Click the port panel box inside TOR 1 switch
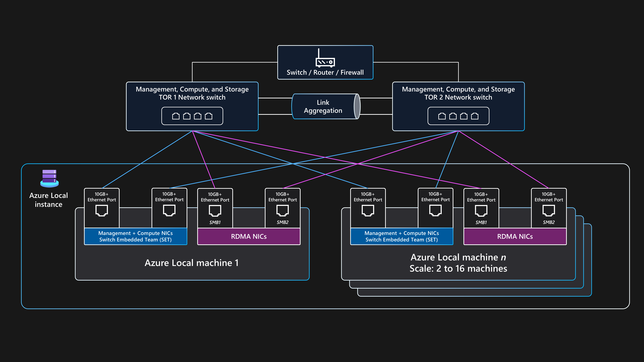The image size is (644, 362). click(192, 116)
